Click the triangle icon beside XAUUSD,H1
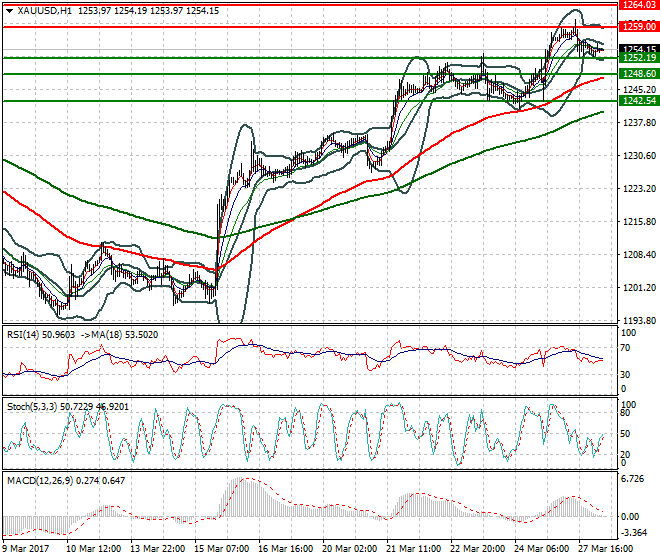Viewport: 660px width, 560px height. (9, 11)
